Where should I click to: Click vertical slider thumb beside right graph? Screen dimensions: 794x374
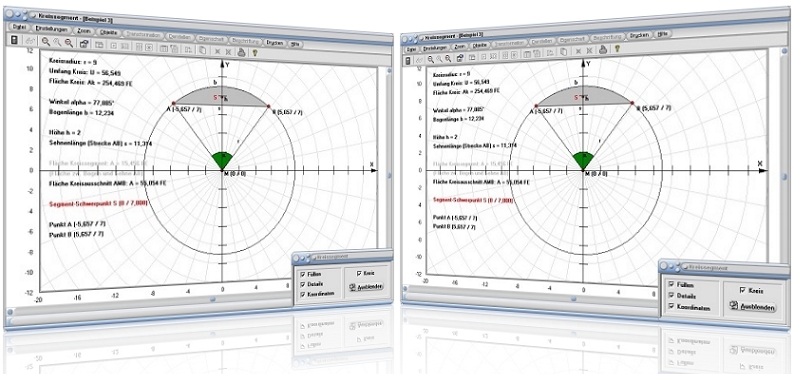pos(784,177)
